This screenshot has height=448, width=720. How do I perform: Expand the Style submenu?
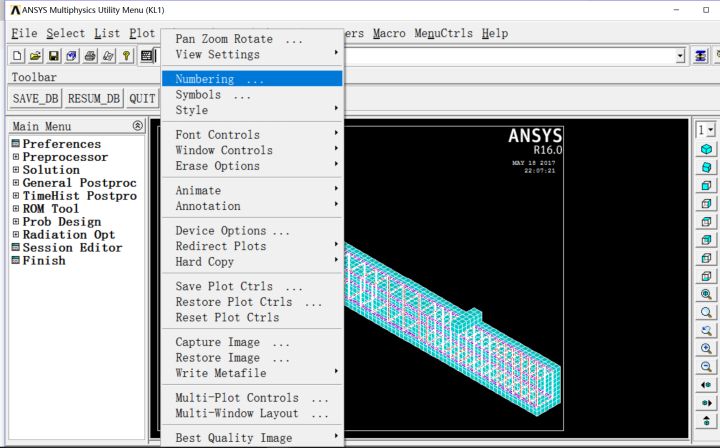[252, 110]
